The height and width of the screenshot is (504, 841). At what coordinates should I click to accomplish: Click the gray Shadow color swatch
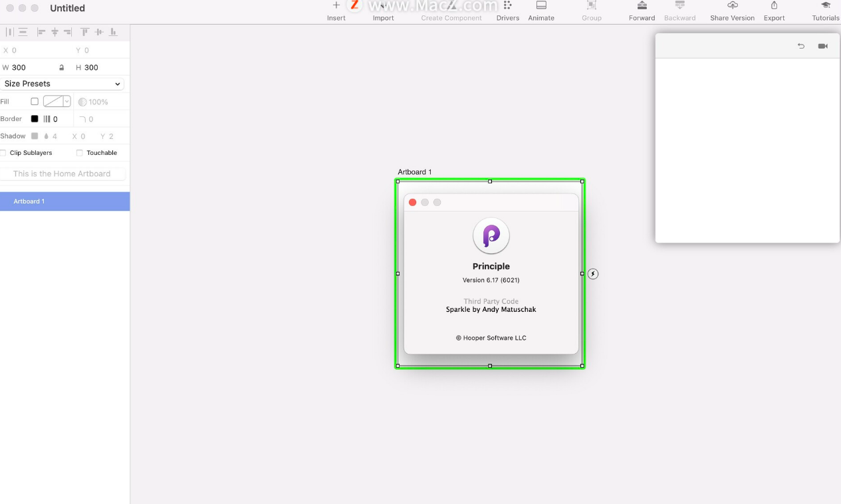[35, 136]
